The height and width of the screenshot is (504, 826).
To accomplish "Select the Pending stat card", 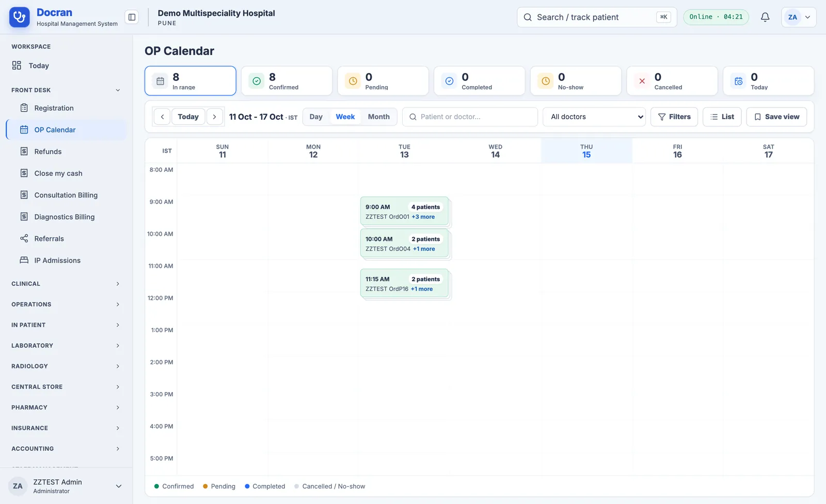I will click(x=383, y=81).
